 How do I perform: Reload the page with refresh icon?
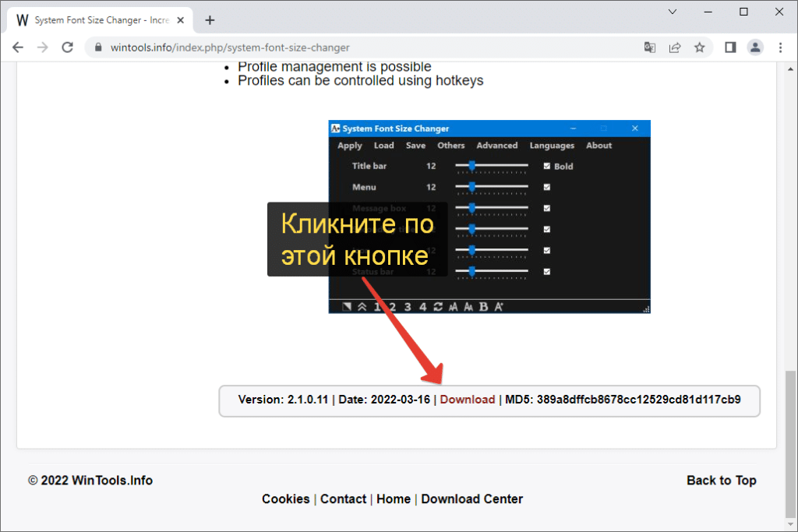pyautogui.click(x=68, y=48)
